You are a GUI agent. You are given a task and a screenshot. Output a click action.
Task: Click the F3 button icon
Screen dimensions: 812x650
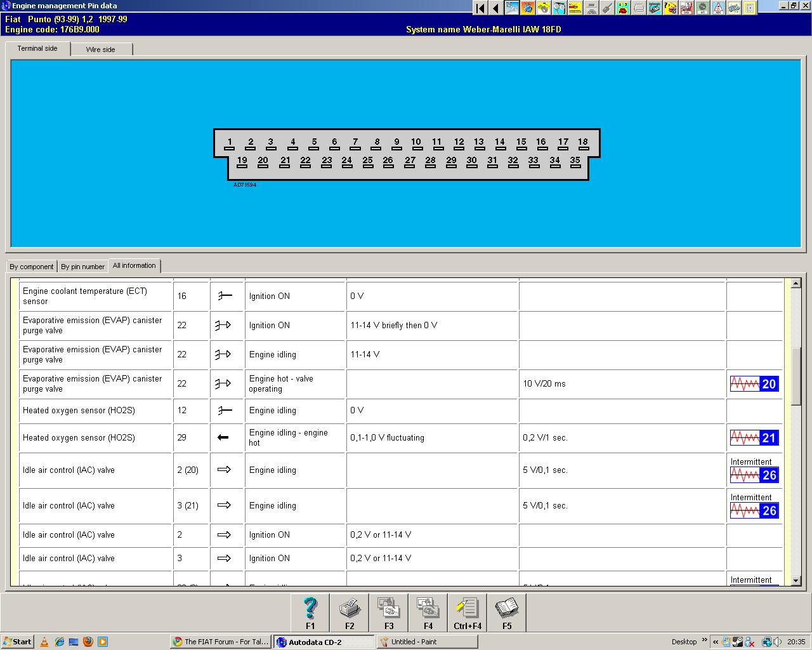click(389, 613)
